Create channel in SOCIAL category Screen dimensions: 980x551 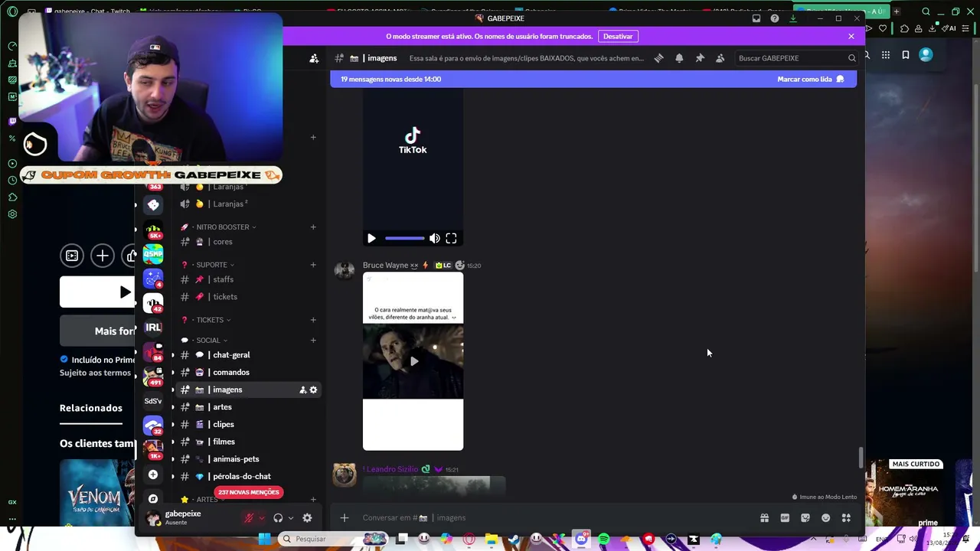pos(313,341)
